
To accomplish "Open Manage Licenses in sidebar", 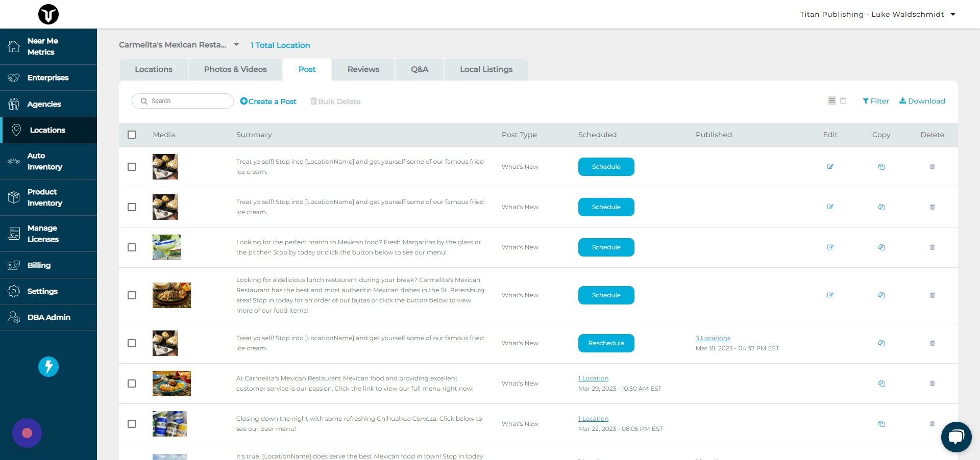I will [48, 234].
